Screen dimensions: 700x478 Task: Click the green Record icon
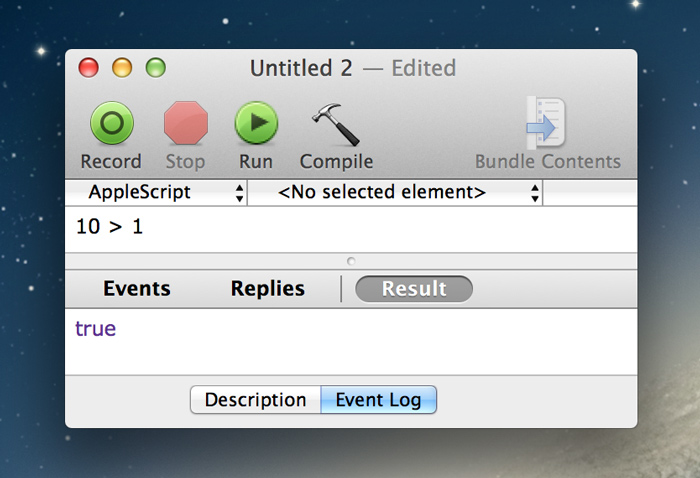coord(112,123)
